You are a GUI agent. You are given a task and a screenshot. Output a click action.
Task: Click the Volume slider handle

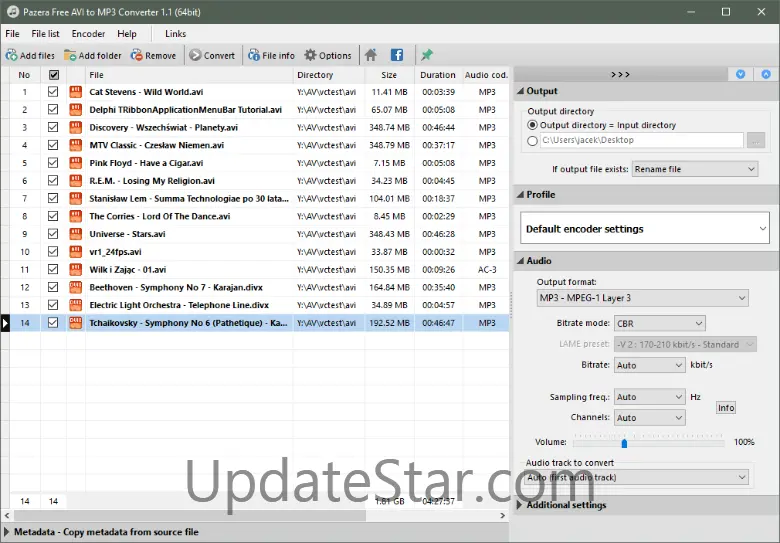click(624, 443)
